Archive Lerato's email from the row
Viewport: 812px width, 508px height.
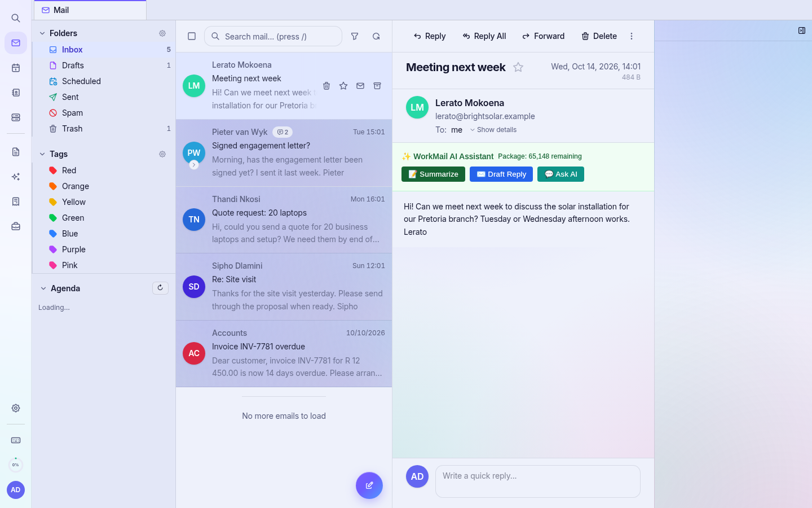(377, 86)
